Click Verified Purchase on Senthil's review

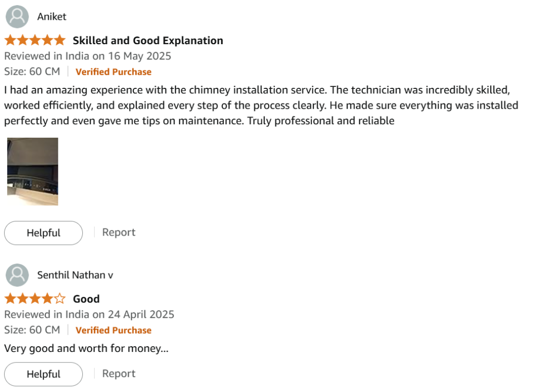tap(113, 330)
